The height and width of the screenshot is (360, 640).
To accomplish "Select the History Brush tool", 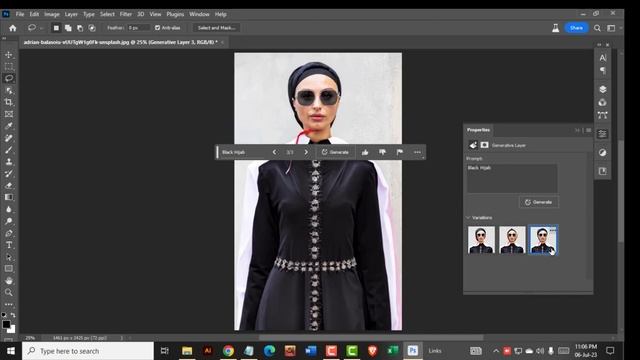I will (9, 173).
